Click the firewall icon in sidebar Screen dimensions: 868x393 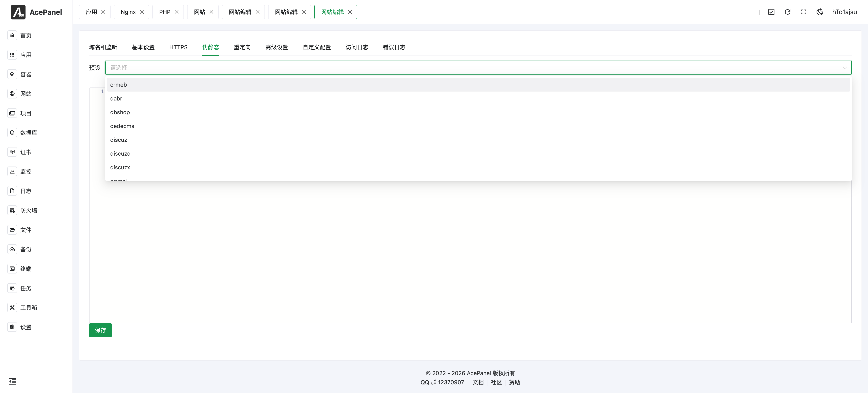(12, 210)
